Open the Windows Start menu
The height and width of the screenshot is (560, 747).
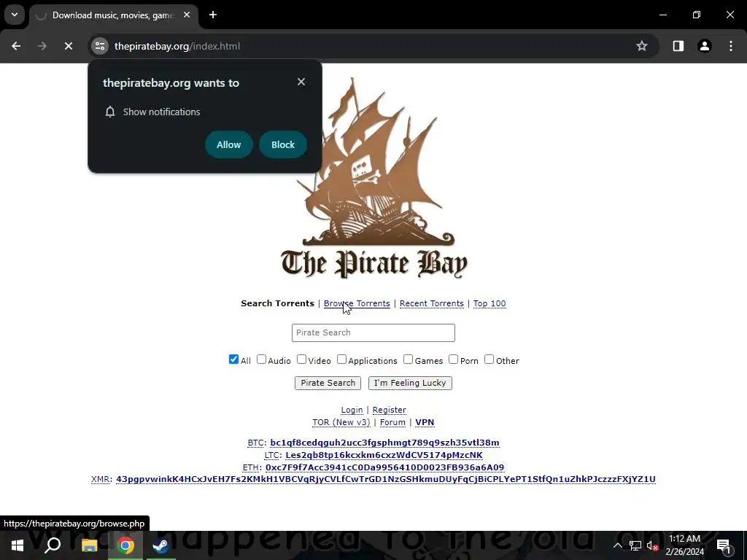point(18,545)
